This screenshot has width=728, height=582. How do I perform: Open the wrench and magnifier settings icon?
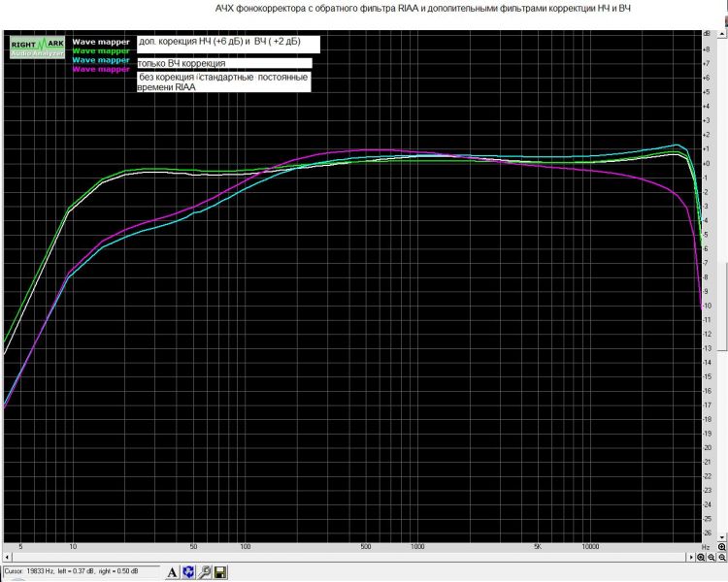tap(205, 572)
